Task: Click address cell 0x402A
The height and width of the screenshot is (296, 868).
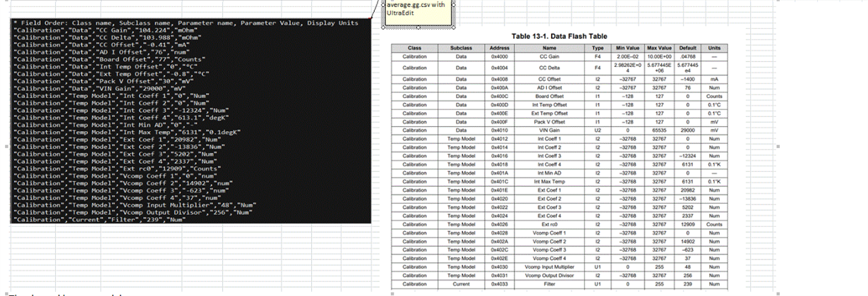Action: point(499,242)
